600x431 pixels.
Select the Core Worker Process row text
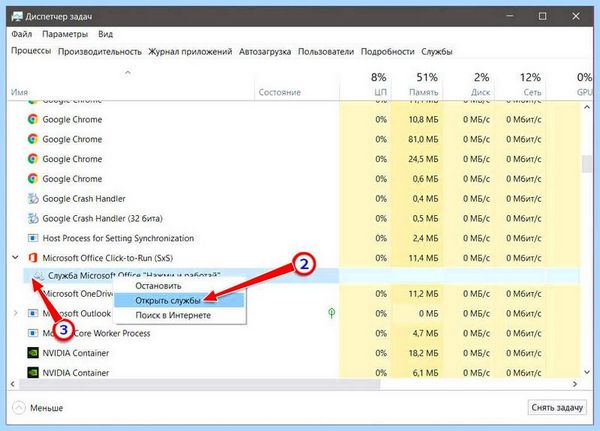click(111, 333)
